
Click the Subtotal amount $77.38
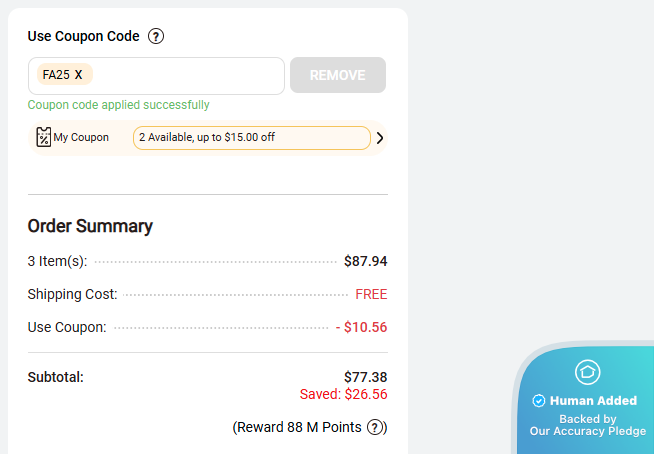pos(365,377)
